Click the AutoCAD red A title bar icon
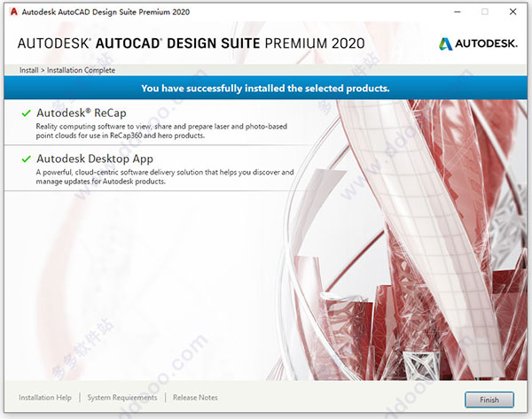 (13, 12)
